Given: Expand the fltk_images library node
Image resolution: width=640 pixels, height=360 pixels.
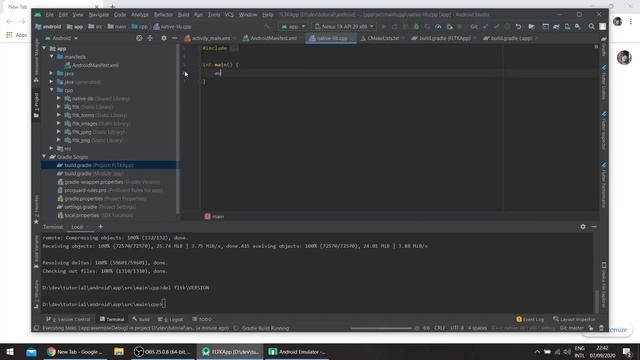Looking at the screenshot, I should (x=59, y=123).
